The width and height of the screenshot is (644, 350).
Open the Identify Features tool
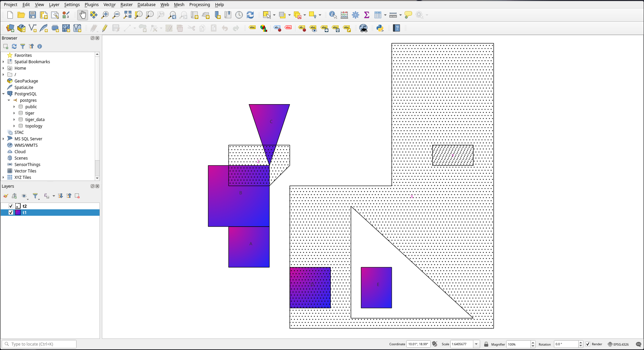[x=333, y=15]
